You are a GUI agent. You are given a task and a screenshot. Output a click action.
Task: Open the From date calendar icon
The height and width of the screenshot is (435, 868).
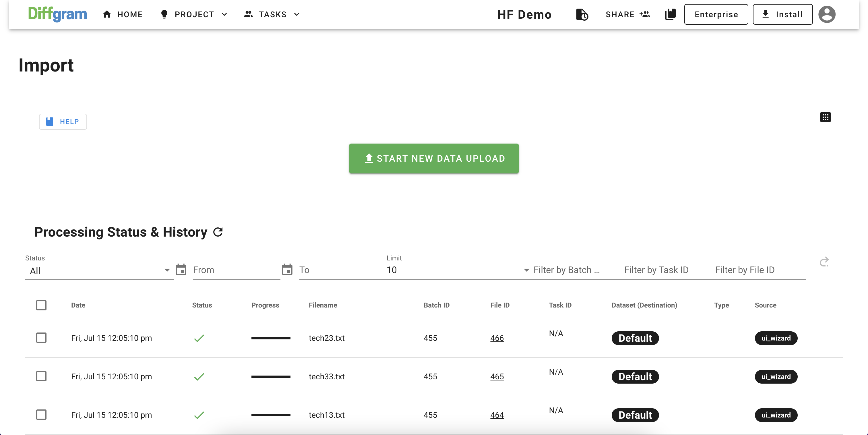(181, 270)
